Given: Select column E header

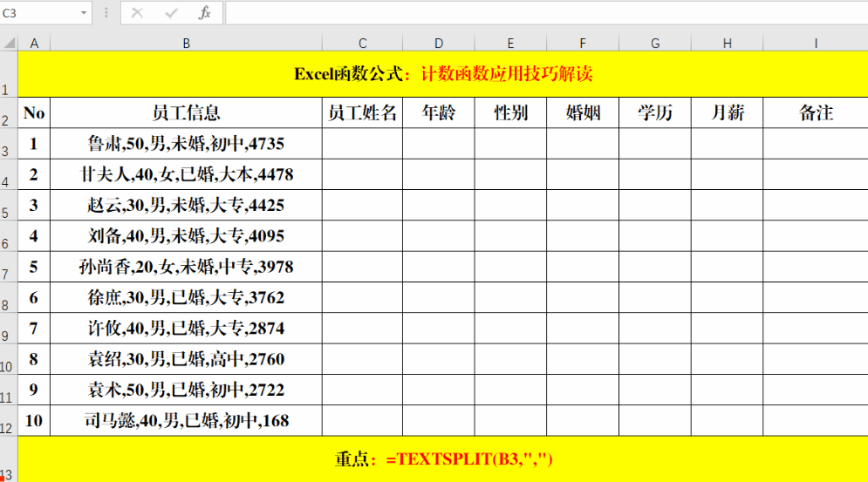Looking at the screenshot, I should [x=510, y=44].
